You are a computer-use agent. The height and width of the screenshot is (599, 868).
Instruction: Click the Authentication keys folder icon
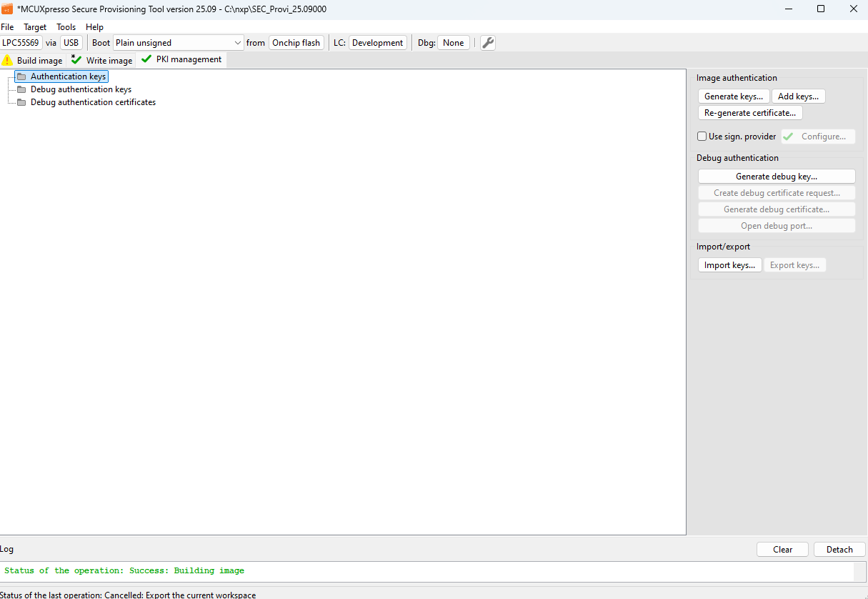point(21,76)
